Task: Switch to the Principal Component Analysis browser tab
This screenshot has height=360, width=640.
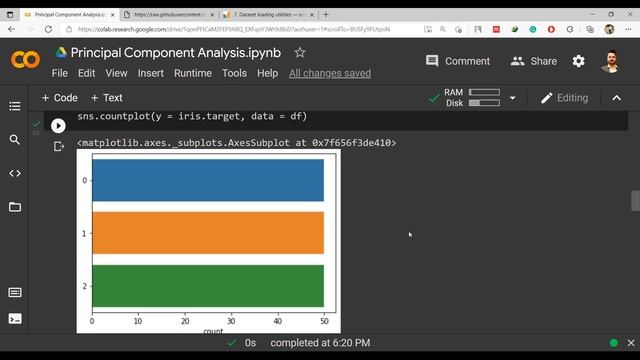Action: [x=69, y=15]
